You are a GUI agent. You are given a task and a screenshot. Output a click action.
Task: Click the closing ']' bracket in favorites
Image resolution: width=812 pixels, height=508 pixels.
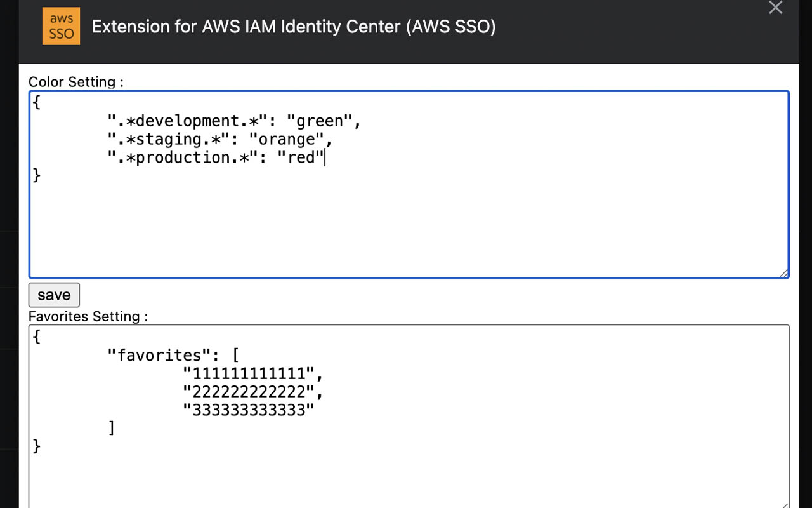(112, 429)
